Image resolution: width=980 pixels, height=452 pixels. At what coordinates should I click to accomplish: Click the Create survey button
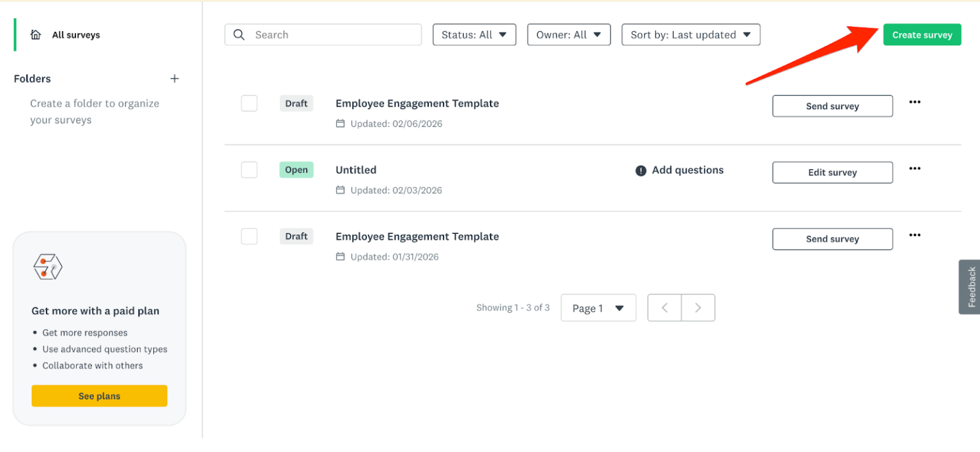coord(922,34)
